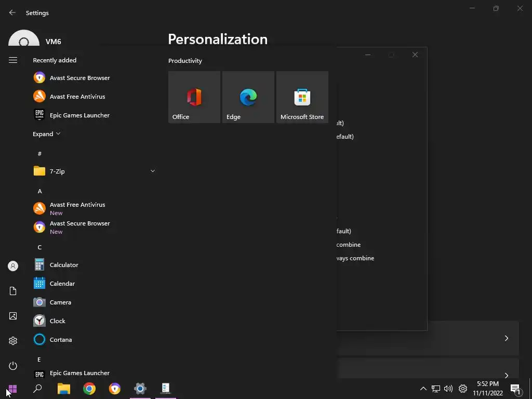
Task: Open the Power options icon
Action: [13, 366]
